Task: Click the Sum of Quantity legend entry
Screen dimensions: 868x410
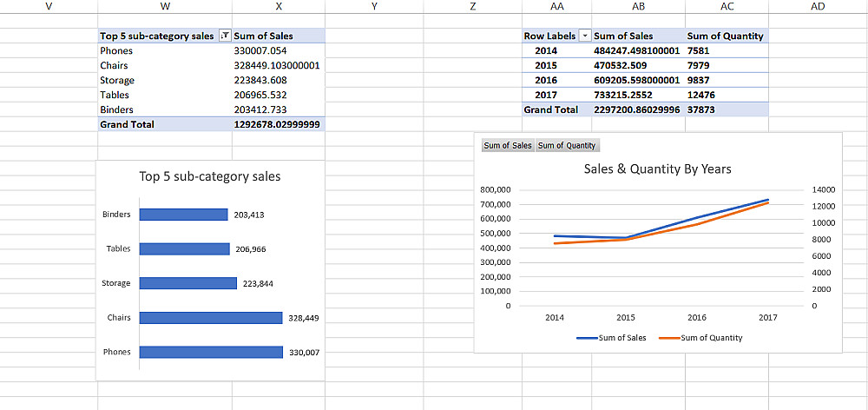Action: (x=700, y=337)
